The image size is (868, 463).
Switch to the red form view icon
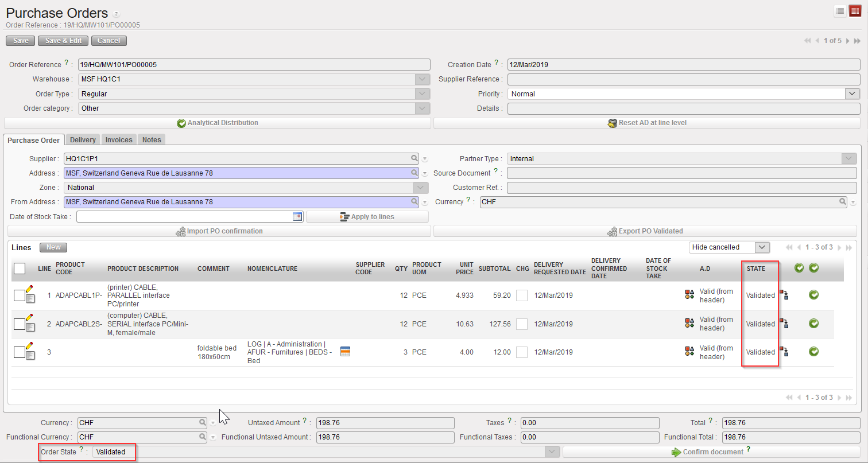click(855, 11)
